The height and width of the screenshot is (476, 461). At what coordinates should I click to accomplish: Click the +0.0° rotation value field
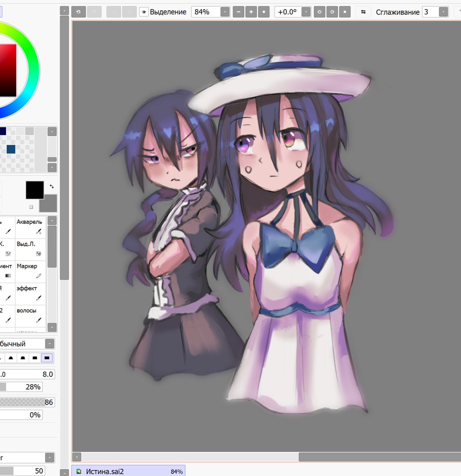coord(288,12)
